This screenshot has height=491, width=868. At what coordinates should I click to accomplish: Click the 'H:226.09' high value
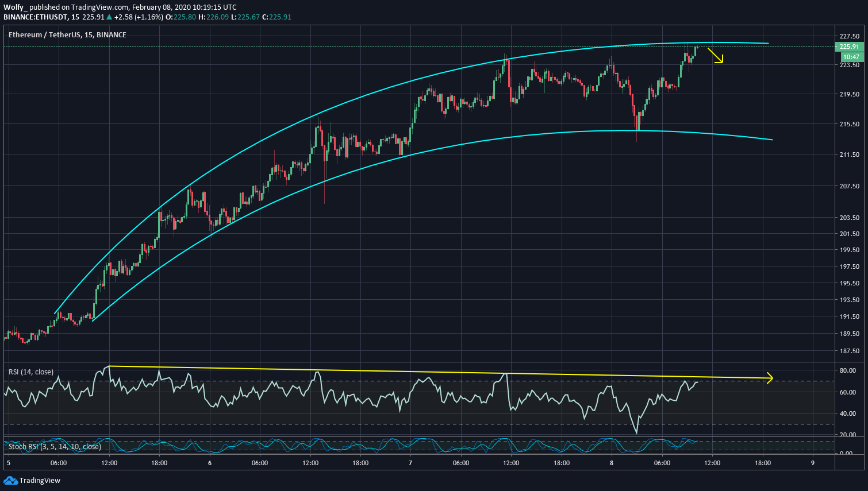(213, 17)
